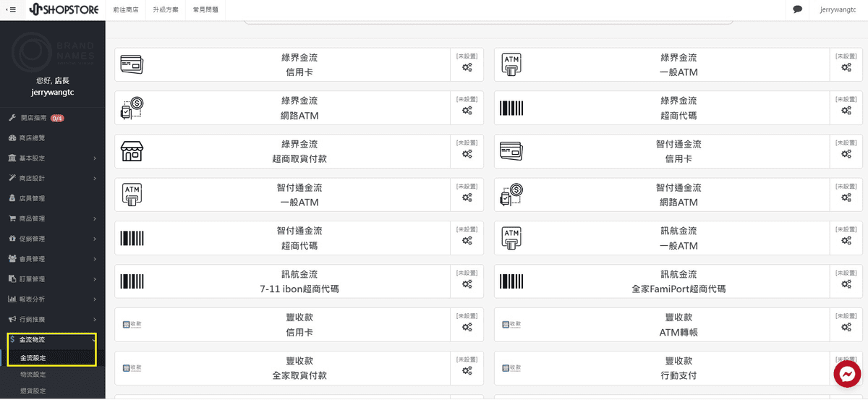Click the storefront icon of 綠界金流 超商取貨付款
Viewport: 868px width, 400px height.
click(x=132, y=151)
